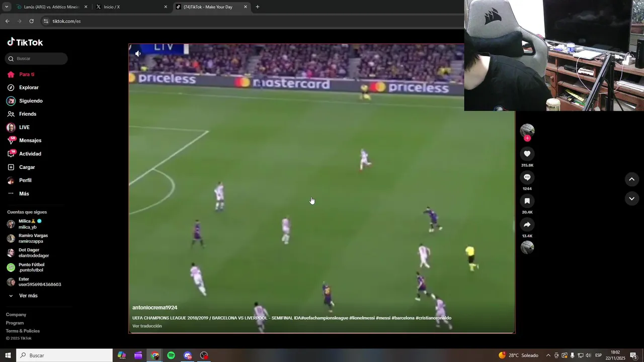Image resolution: width=644 pixels, height=362 pixels.
Task: Like the video with the heart icon
Action: pyautogui.click(x=527, y=154)
